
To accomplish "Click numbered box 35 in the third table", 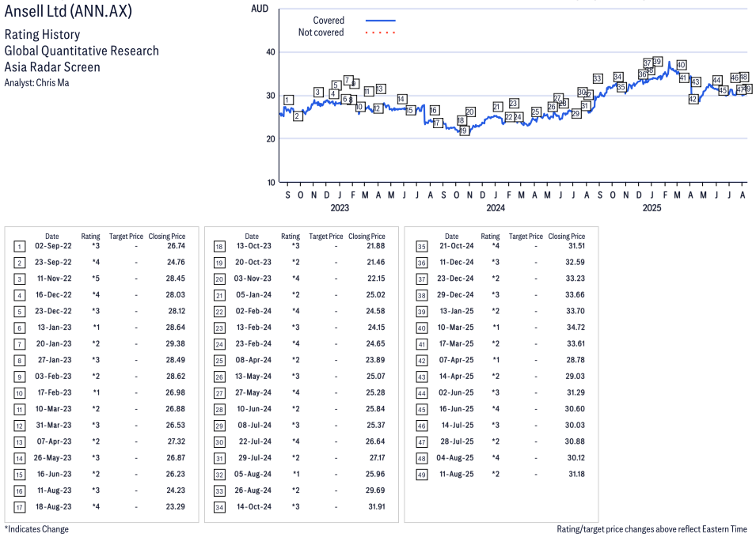I will [x=421, y=247].
